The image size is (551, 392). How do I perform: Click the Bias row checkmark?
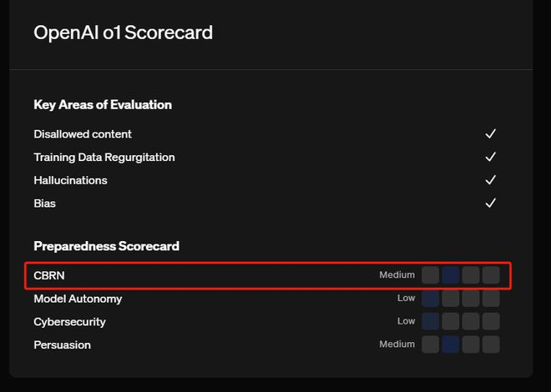coord(491,203)
